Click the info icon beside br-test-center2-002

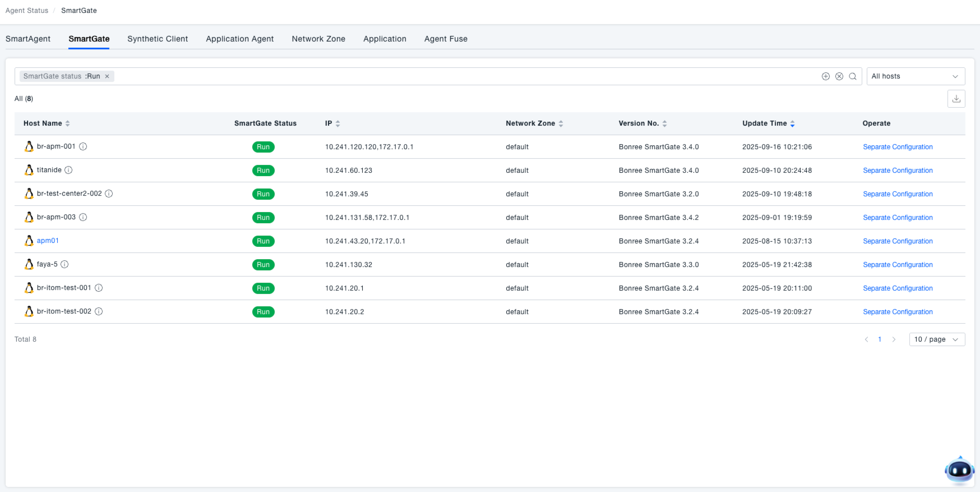tap(109, 194)
